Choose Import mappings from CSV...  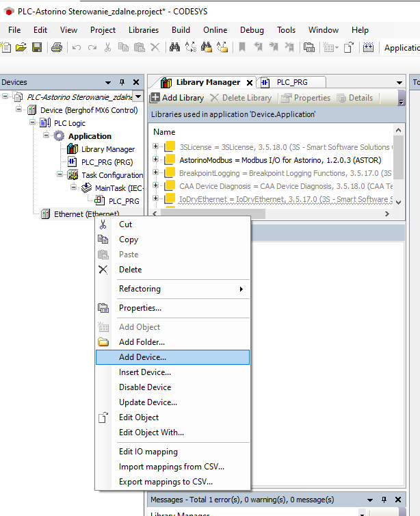pos(172,467)
